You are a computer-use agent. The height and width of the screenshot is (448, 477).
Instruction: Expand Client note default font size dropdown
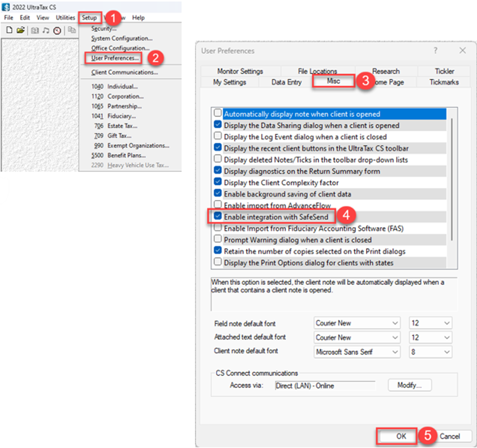pos(430,352)
